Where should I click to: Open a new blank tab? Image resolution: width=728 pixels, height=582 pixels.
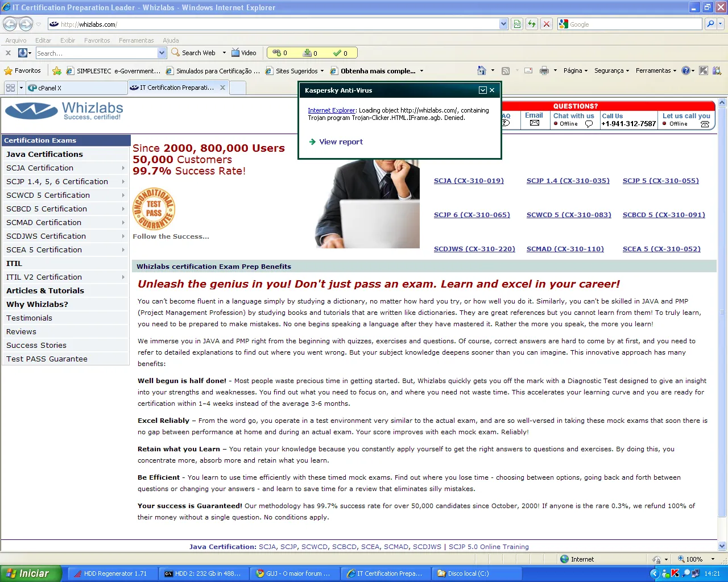[238, 88]
